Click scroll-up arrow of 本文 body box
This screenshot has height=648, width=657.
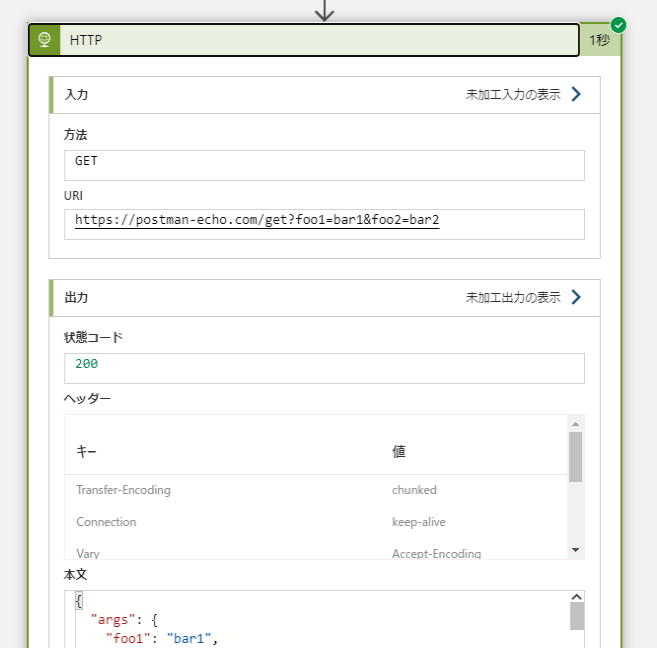tap(577, 597)
